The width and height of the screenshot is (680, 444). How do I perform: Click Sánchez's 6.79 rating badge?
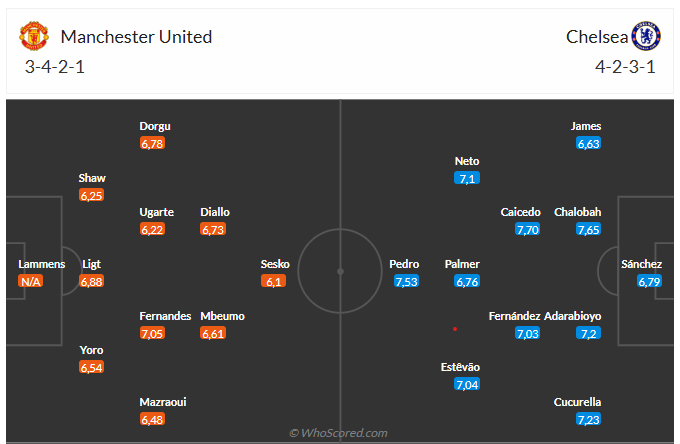[x=649, y=282]
